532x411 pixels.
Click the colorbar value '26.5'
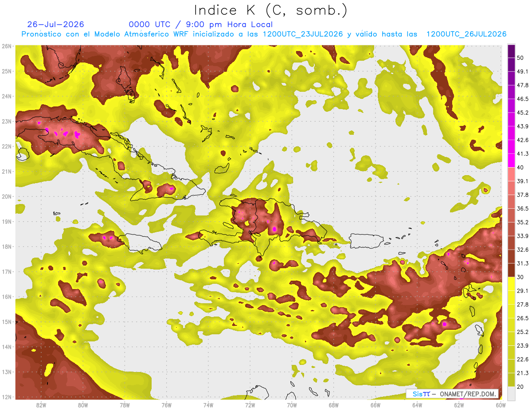tap(523, 318)
